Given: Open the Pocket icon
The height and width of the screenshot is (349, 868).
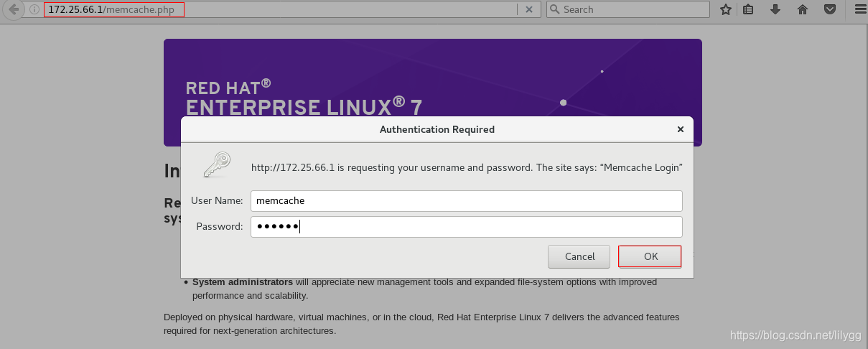Looking at the screenshot, I should click(x=830, y=10).
